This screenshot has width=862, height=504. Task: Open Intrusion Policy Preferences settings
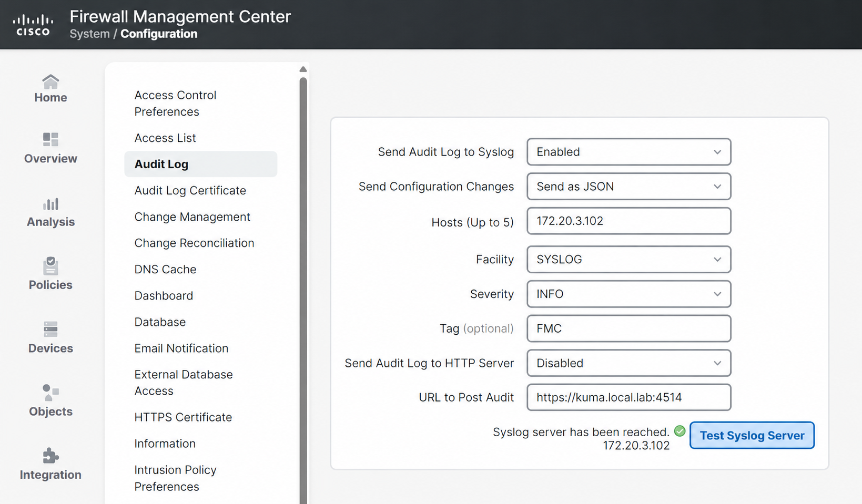pyautogui.click(x=175, y=478)
